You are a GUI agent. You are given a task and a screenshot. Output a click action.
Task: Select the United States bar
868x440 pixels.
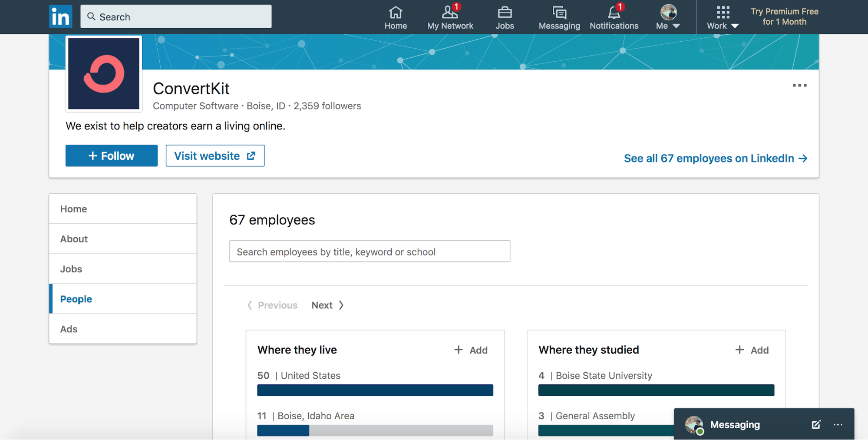click(375, 390)
